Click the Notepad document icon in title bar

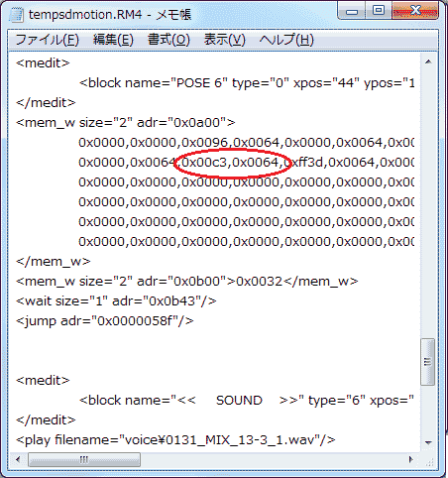(x=17, y=15)
